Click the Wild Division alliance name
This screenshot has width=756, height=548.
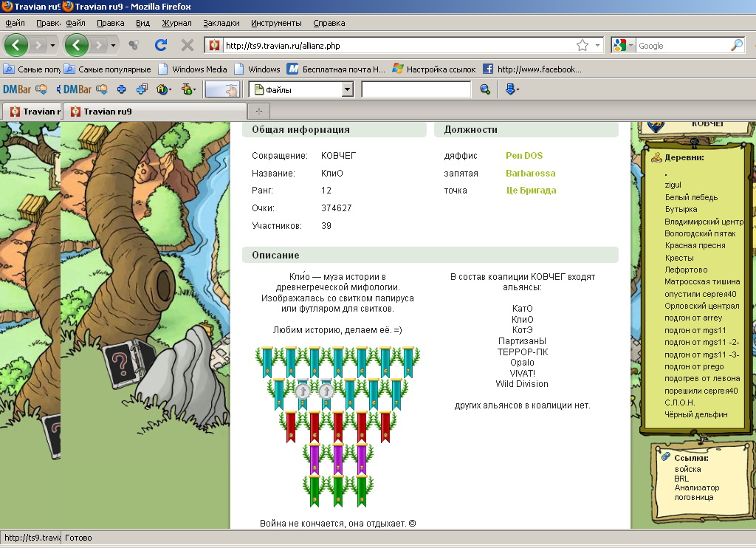tap(522, 383)
